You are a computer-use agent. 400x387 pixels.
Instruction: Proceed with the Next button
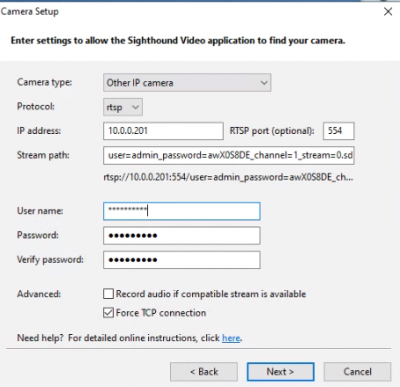280,372
